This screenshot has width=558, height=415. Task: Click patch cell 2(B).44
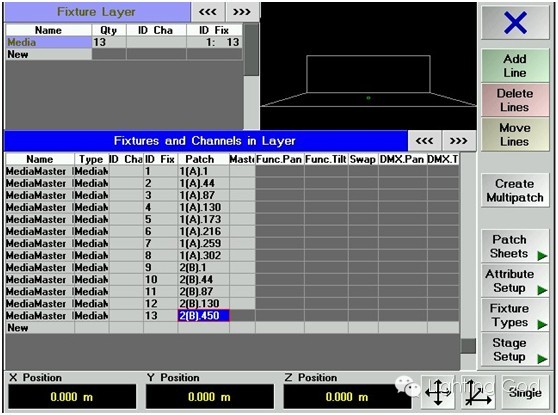point(204,280)
